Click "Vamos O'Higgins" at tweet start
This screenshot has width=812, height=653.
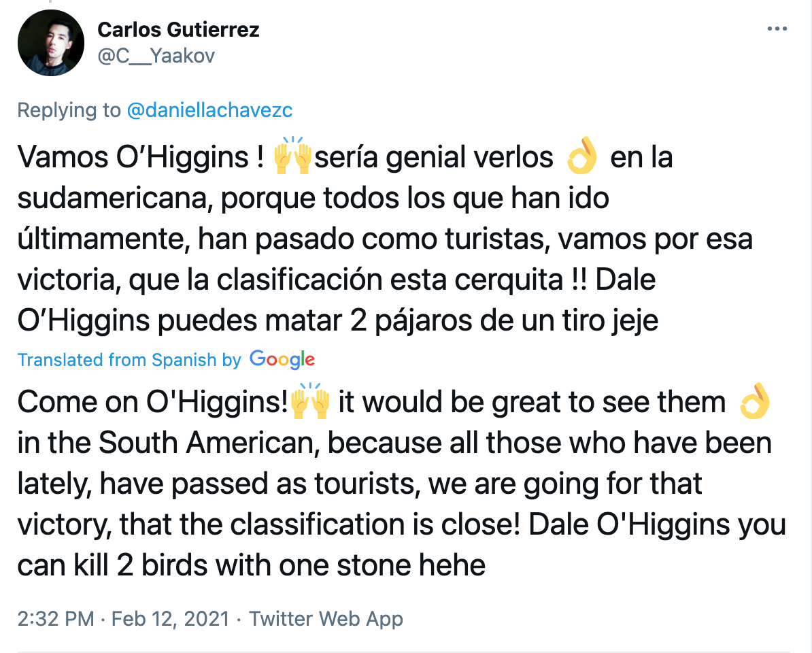[133, 156]
